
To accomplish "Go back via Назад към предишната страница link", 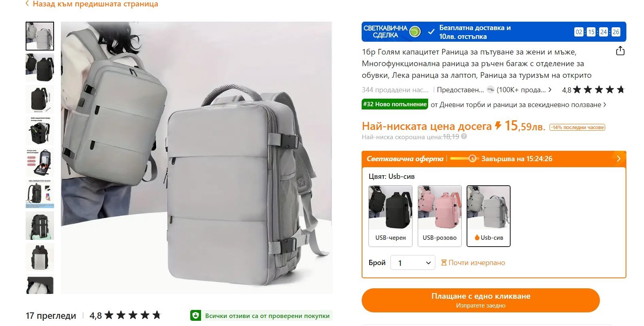I will (x=95, y=4).
